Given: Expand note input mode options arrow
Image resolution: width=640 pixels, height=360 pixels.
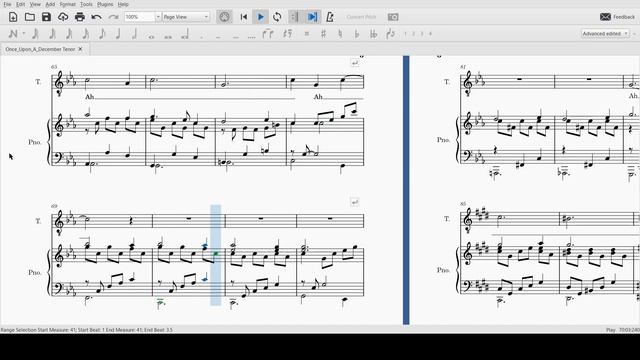Looking at the screenshot, I should tap(24, 34).
